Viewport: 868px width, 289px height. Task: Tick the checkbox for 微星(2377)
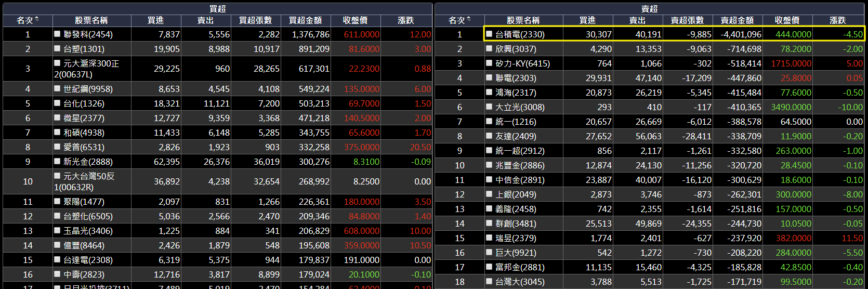57,117
